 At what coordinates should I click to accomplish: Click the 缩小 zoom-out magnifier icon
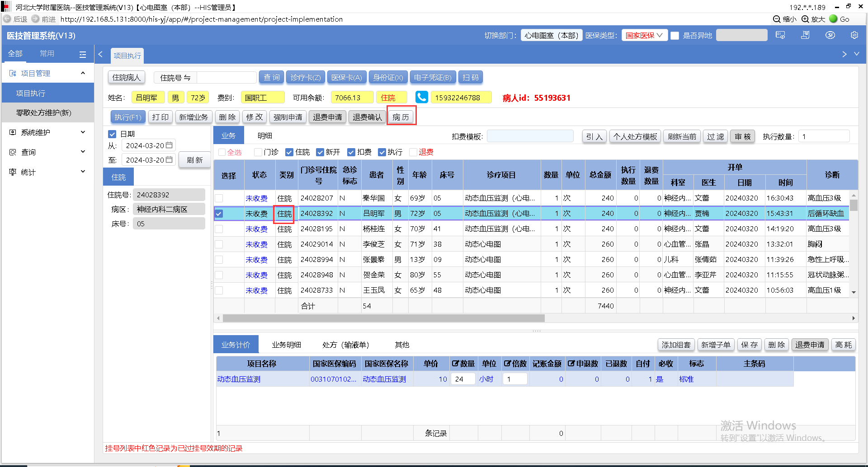point(777,19)
